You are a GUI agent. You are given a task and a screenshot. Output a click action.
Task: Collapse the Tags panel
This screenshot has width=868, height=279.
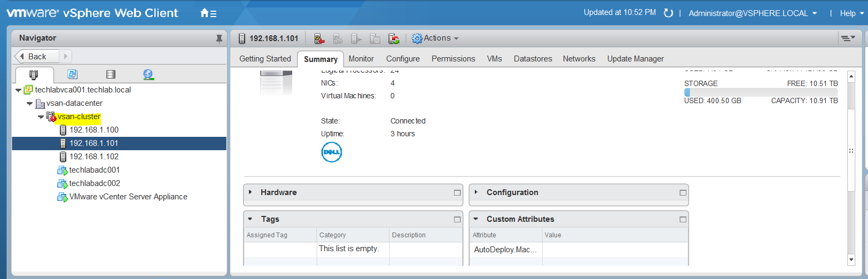point(251,219)
